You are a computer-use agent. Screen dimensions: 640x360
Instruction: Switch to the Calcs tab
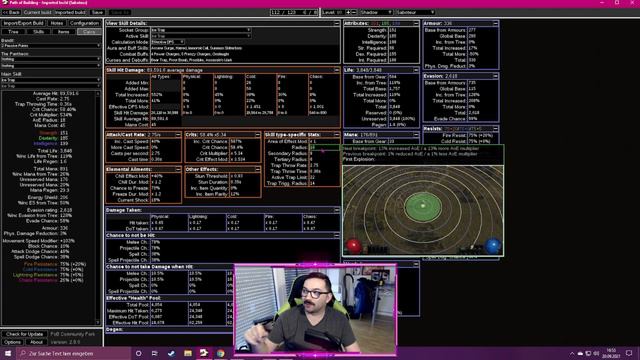click(89, 31)
